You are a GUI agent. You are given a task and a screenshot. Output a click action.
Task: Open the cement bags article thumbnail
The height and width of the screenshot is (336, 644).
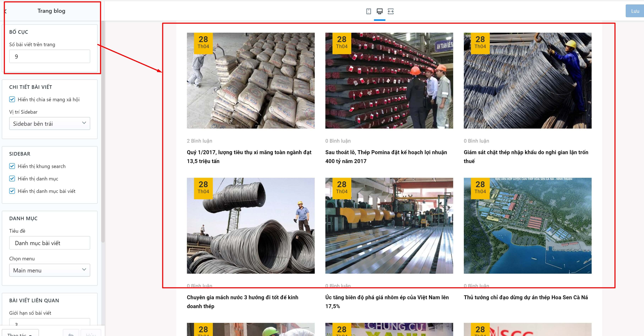[251, 81]
